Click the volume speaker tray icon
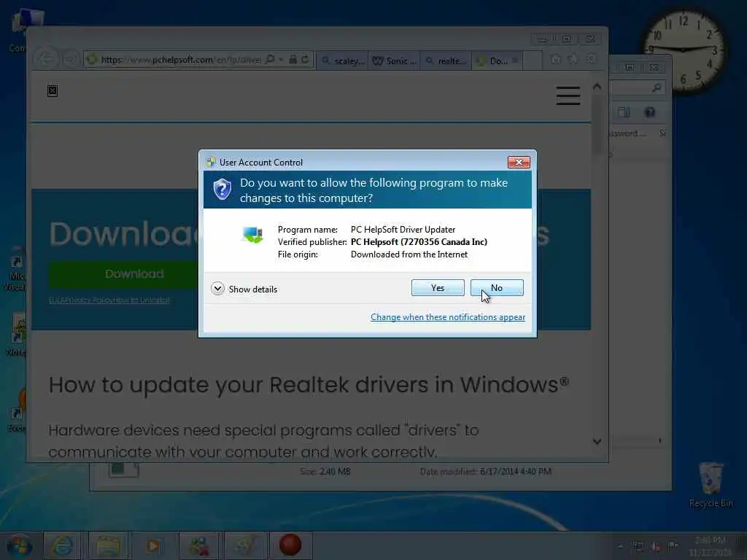 [x=656, y=546]
